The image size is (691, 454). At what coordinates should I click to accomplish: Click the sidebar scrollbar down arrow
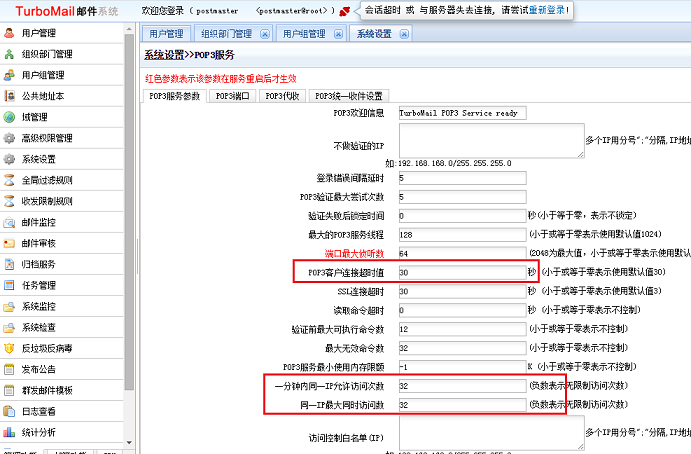click(129, 443)
